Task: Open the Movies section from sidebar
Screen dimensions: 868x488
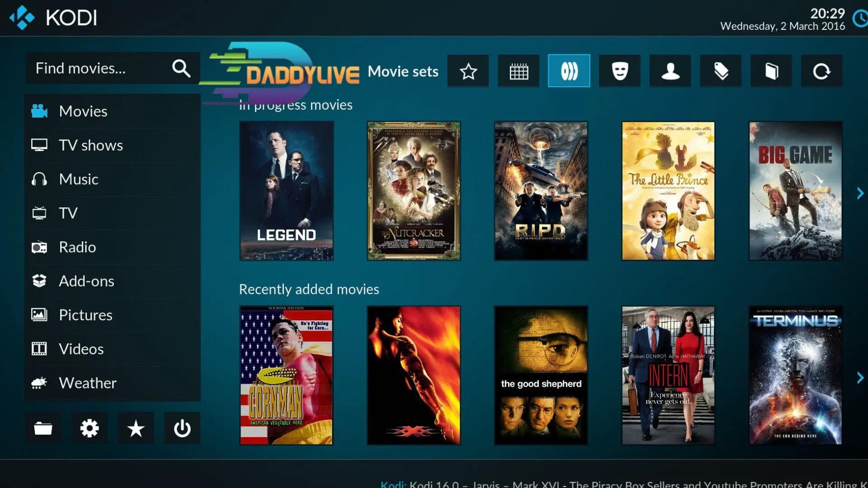Action: pos(83,111)
